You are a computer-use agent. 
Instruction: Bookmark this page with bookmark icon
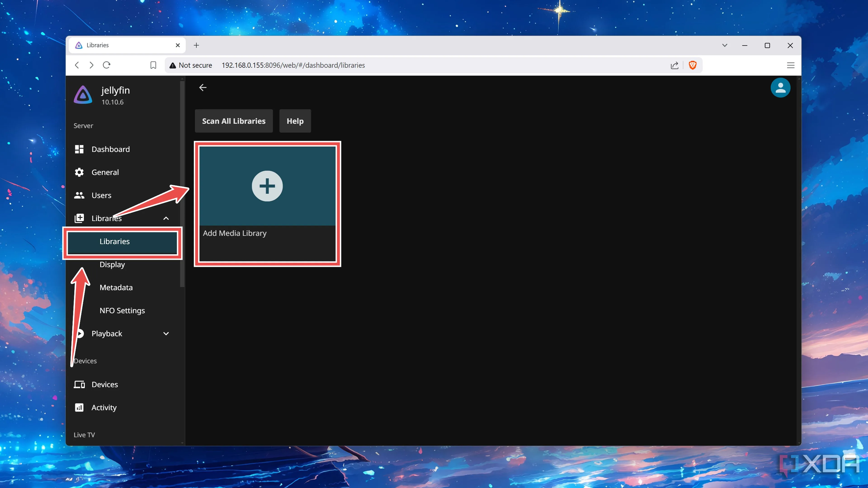[x=153, y=65]
